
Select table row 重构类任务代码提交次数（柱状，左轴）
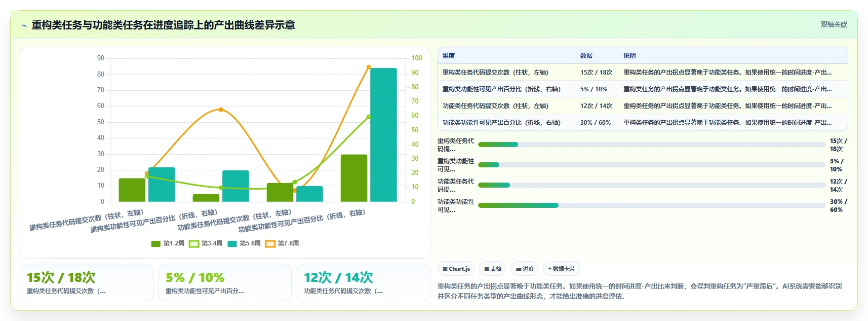(x=643, y=73)
